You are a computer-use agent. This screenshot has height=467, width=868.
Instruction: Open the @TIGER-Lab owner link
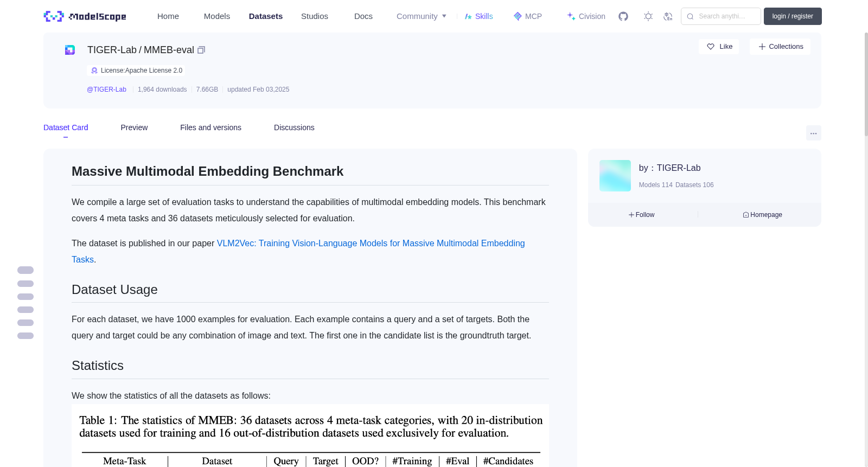(106, 89)
